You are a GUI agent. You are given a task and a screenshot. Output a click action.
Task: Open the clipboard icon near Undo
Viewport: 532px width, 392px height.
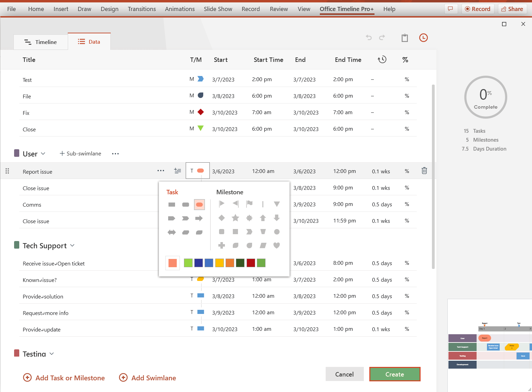[404, 38]
